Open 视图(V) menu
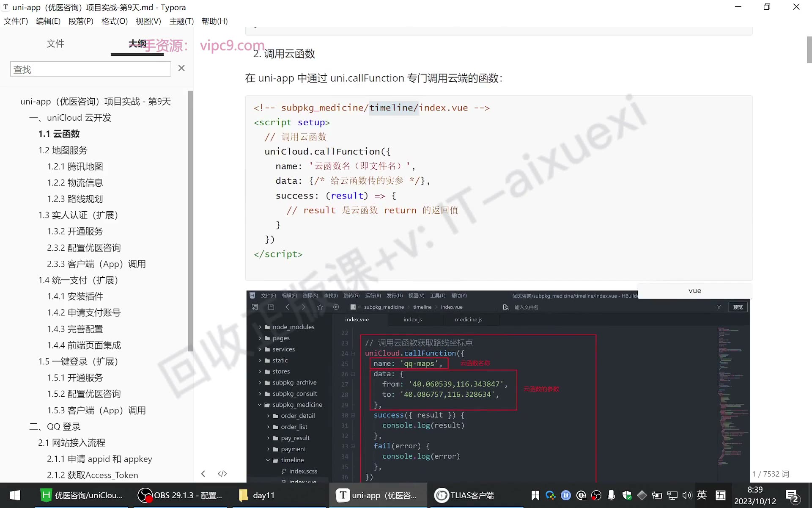The width and height of the screenshot is (812, 508). pyautogui.click(x=148, y=21)
